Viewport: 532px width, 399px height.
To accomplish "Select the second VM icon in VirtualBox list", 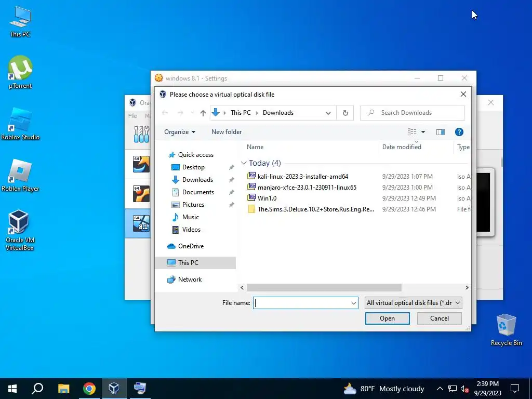I will (x=141, y=194).
